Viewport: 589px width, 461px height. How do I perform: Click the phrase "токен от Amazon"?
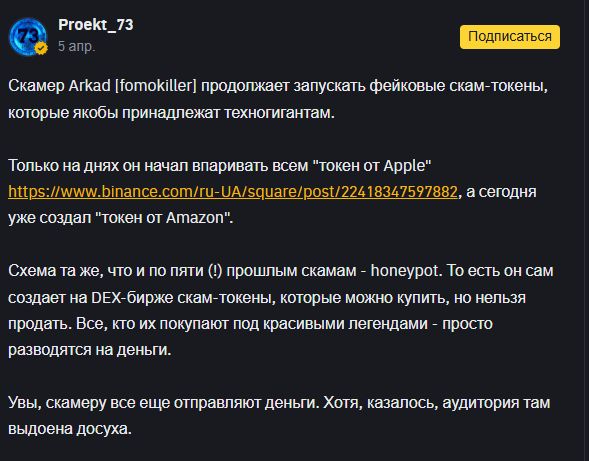[x=162, y=218]
